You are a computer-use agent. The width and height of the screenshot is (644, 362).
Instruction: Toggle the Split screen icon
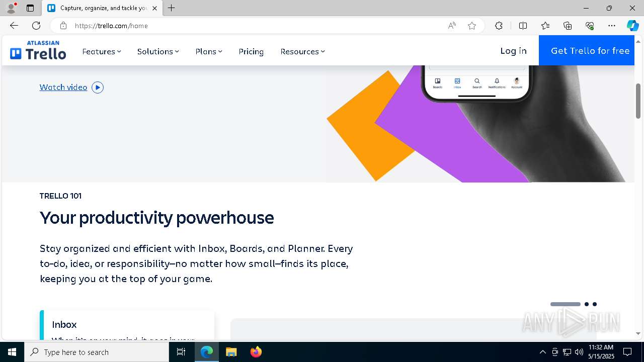(x=523, y=26)
